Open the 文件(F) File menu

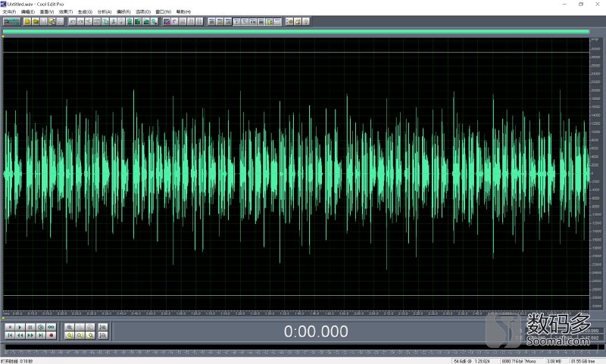9,11
